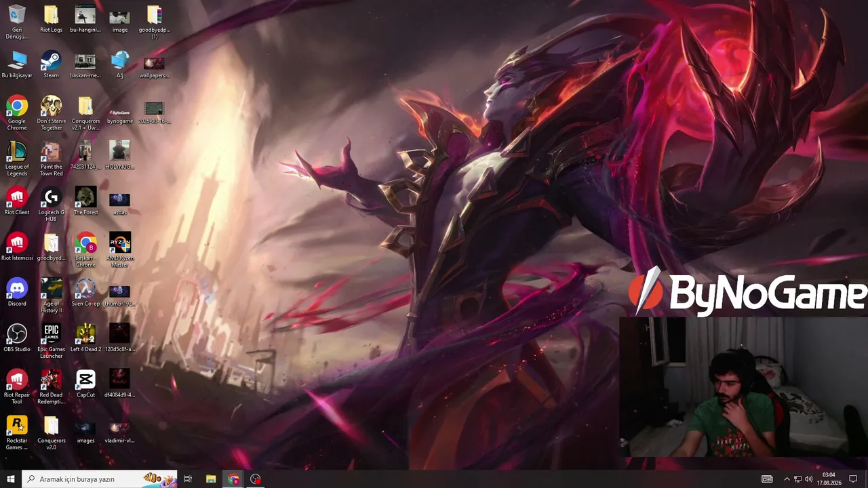868x488 pixels.
Task: Launch League of Legends shortcut
Action: 17,152
